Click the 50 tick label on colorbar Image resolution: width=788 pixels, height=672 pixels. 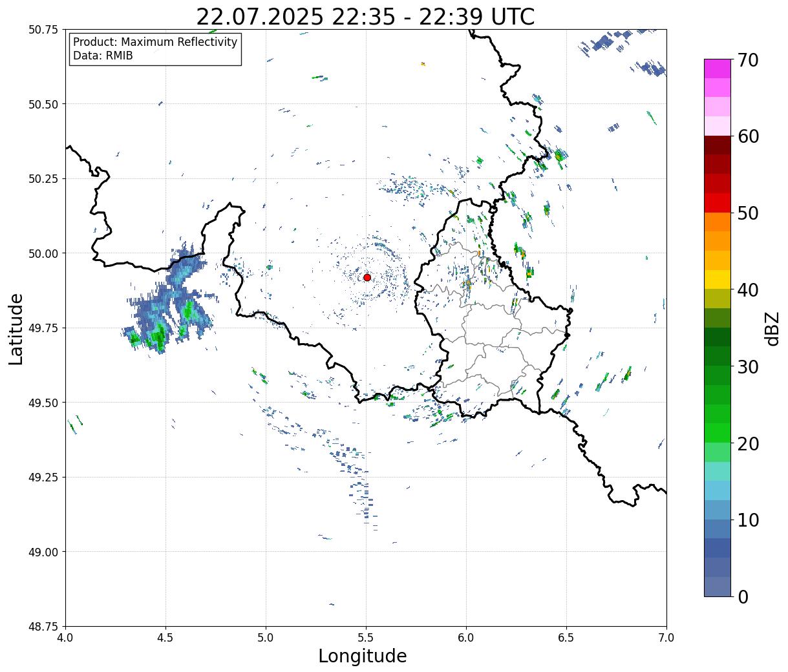(747, 213)
